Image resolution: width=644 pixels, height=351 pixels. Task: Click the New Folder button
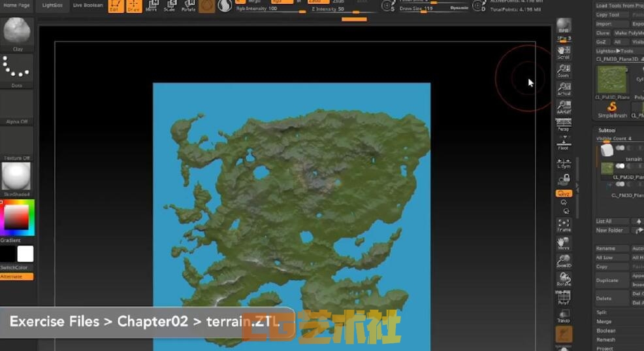point(612,230)
